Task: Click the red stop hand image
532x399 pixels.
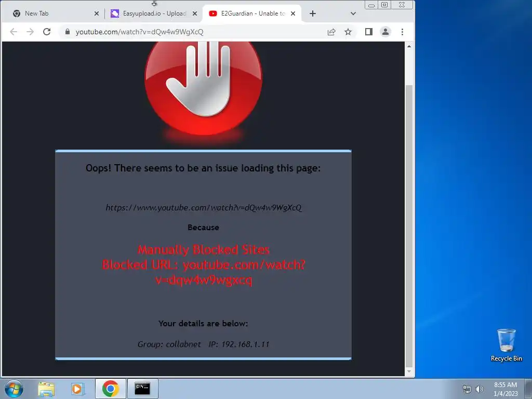Action: (203, 88)
